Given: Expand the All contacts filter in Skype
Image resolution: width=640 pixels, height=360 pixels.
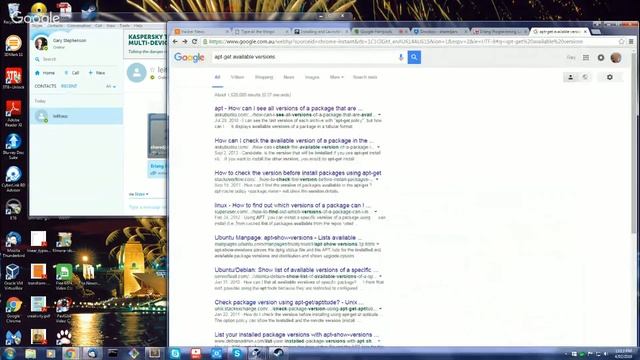Looking at the screenshot, I should tap(111, 87).
